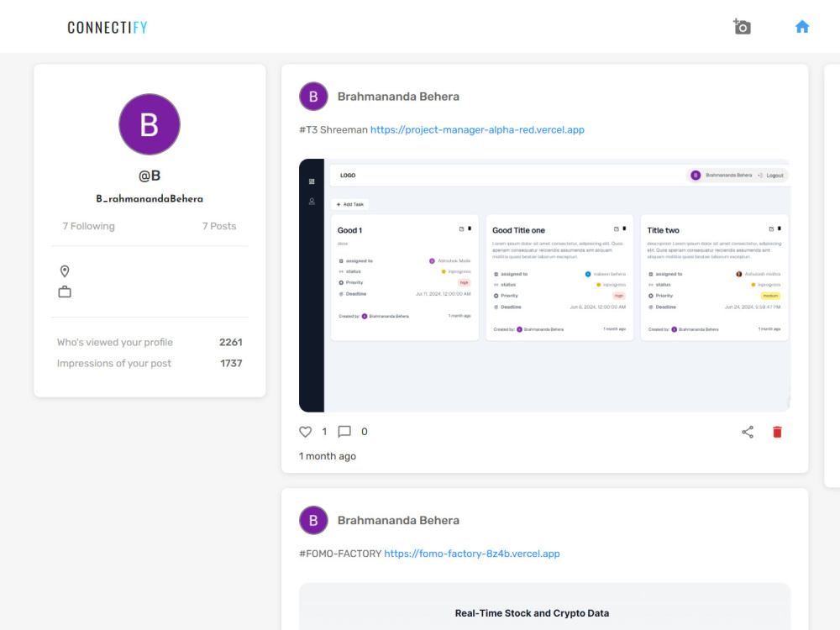Click the comment count 0
840x630 pixels.
pos(365,432)
